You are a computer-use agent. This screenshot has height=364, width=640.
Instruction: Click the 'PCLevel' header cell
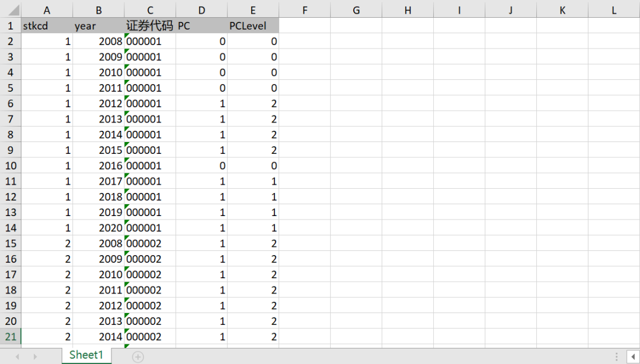253,25
